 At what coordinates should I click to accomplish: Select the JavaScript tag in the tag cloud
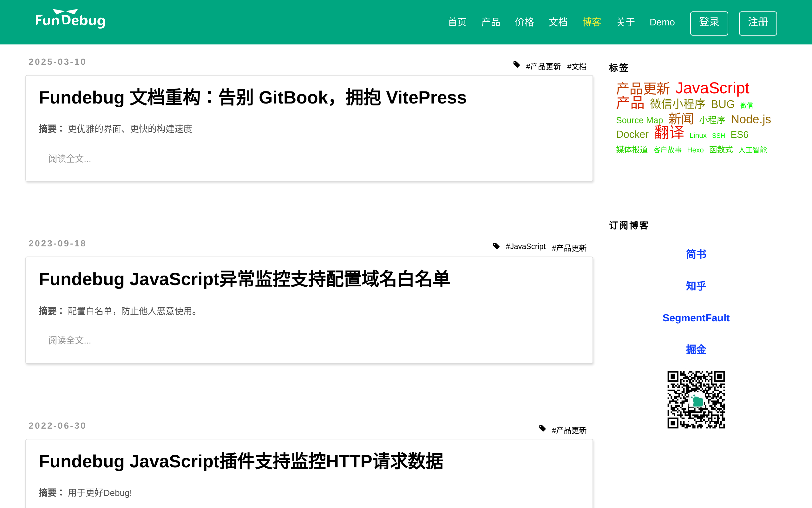712,88
